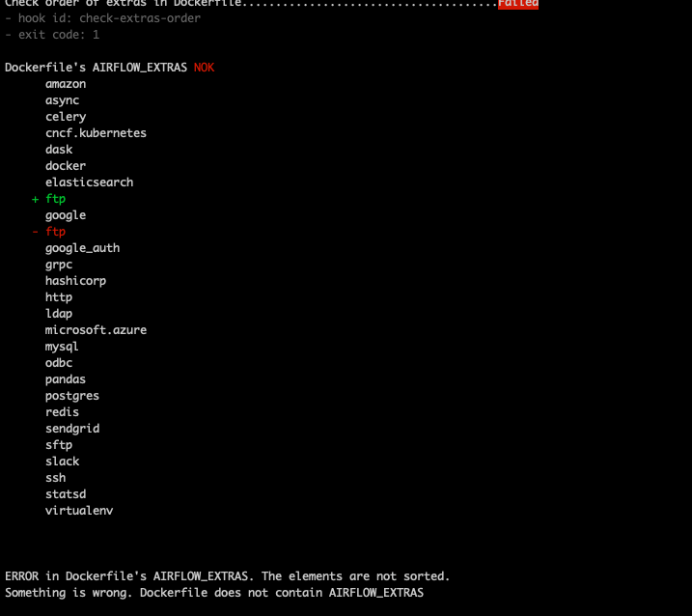Click the 'dask' entry
Viewport: 692px width, 616px height.
coord(59,150)
